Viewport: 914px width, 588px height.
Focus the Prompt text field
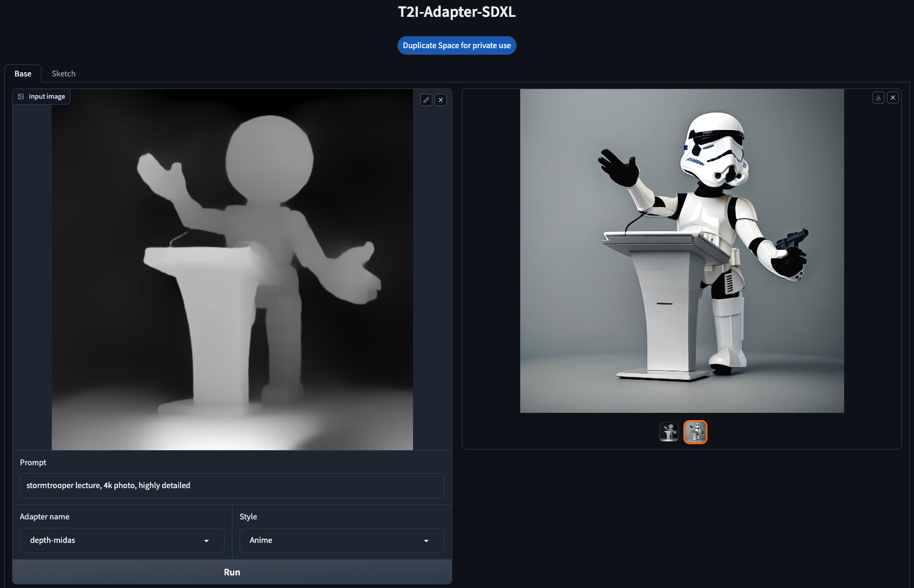point(232,486)
